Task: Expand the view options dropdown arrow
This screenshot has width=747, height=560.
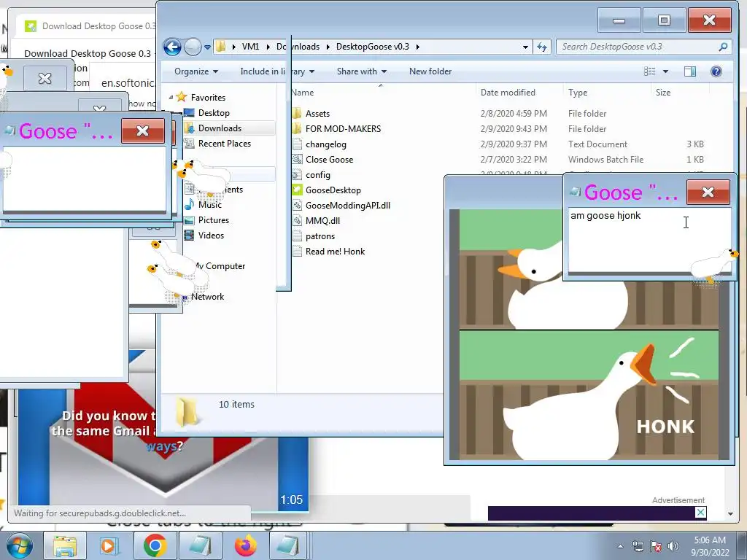Action: pyautogui.click(x=665, y=71)
